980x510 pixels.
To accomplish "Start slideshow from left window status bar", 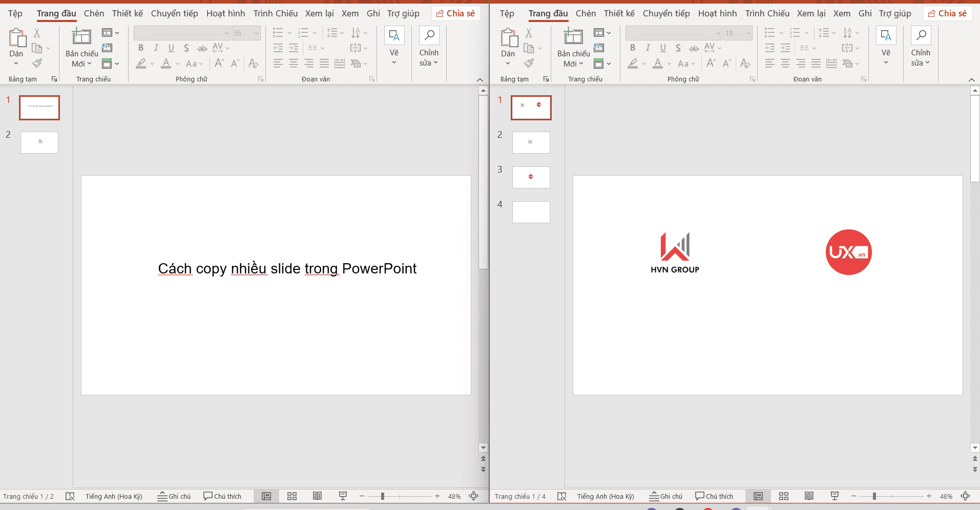I will (x=343, y=496).
